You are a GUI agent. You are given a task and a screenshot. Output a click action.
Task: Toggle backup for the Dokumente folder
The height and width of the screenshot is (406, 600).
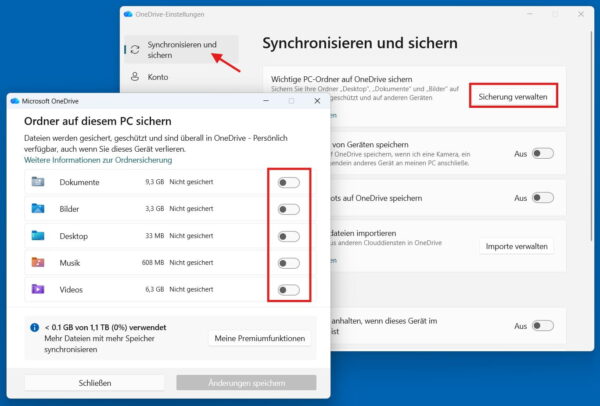click(289, 183)
